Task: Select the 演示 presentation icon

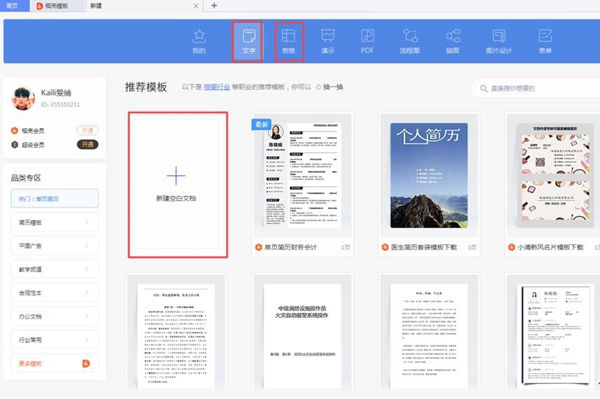Action: coord(328,41)
